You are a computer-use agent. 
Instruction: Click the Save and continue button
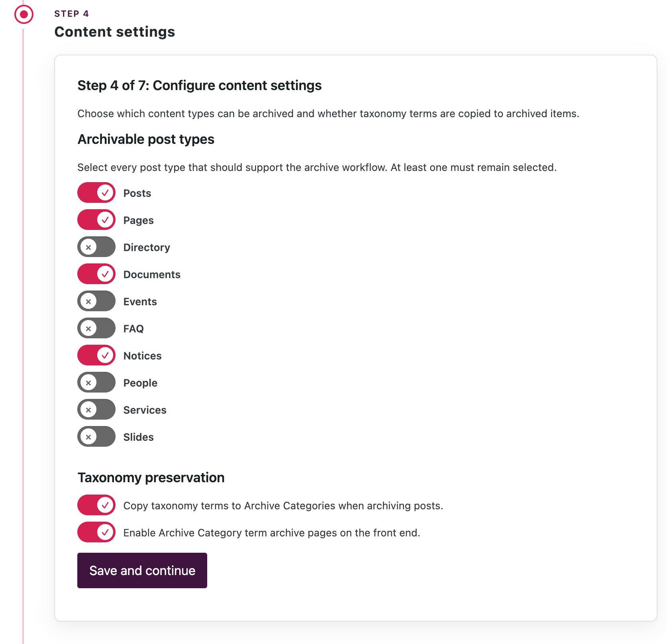point(142,570)
